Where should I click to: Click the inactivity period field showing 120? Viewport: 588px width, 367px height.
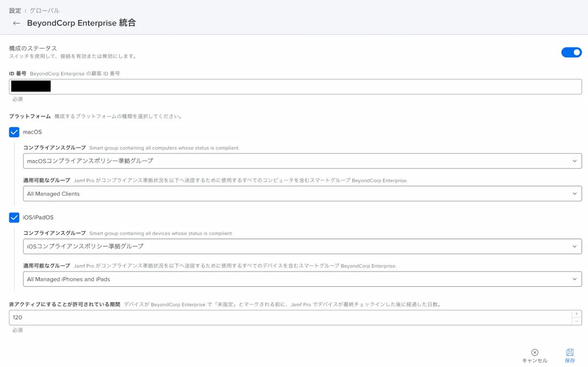pos(290,318)
